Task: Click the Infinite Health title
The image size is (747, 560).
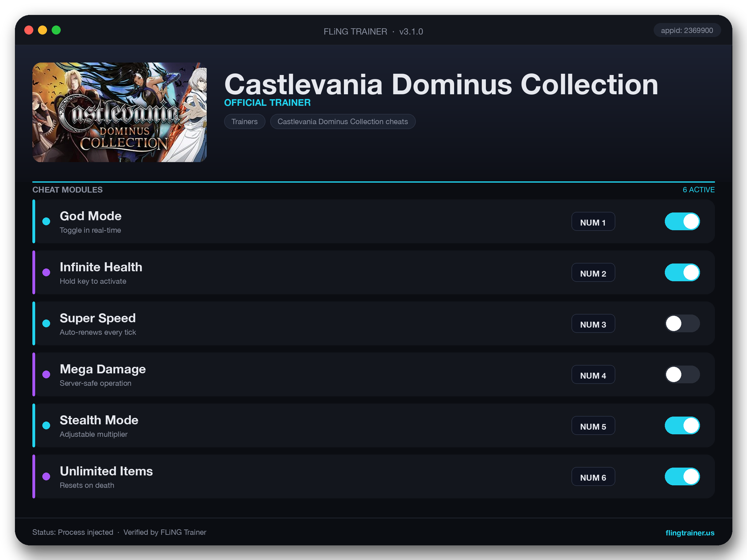Action: click(101, 267)
